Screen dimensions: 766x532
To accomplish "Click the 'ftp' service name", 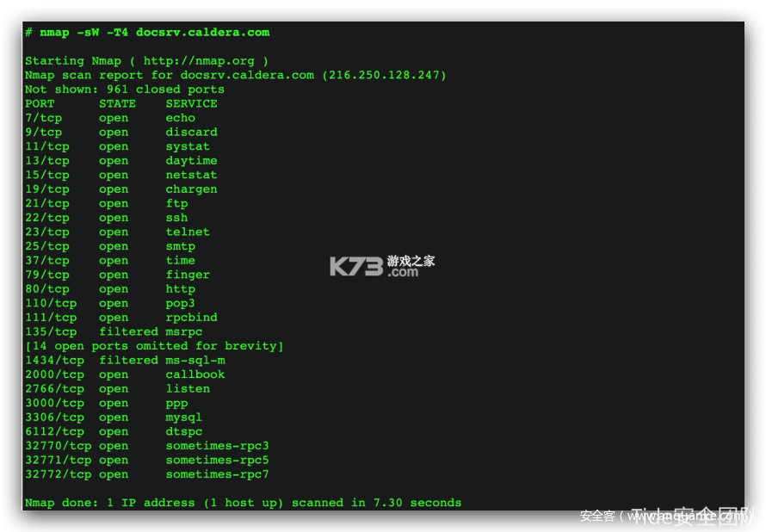I will (176, 204).
